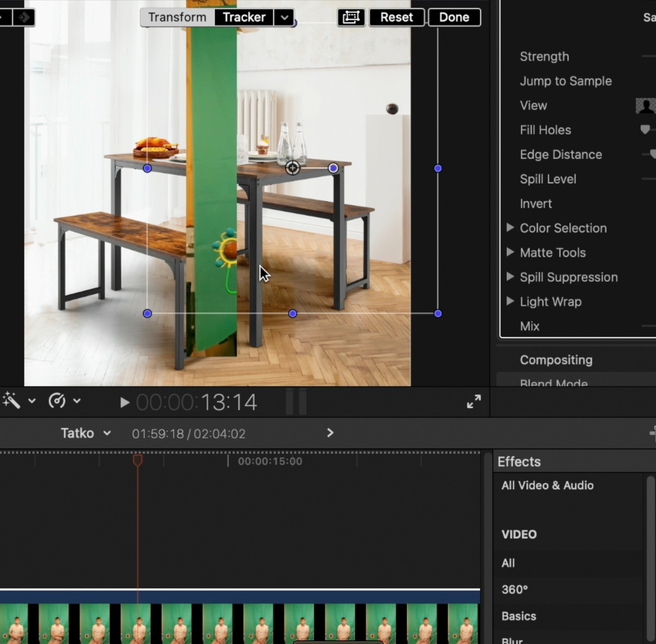Image resolution: width=656 pixels, height=644 pixels.
Task: Click the keyer View matte thumbnail icon
Action: pyautogui.click(x=645, y=106)
